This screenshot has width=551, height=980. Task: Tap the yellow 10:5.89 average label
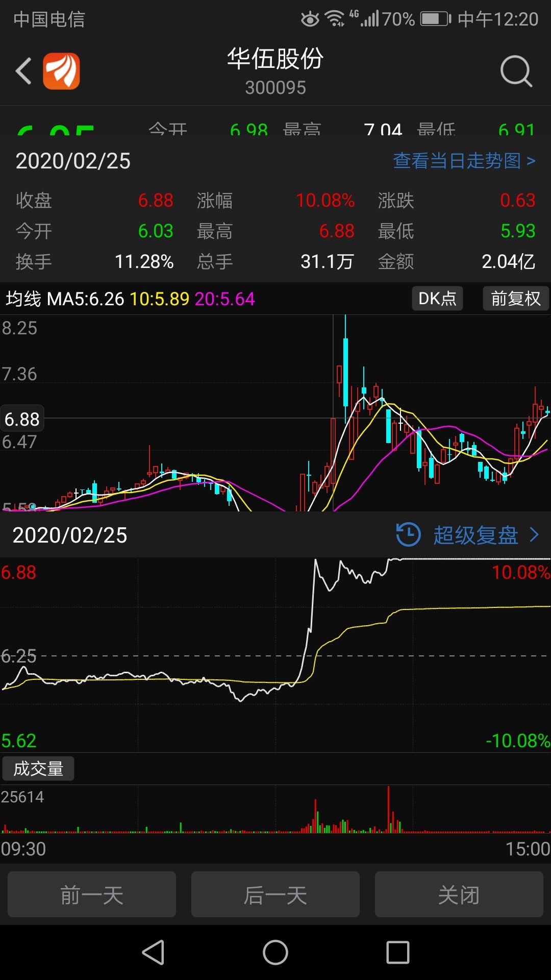coord(160,299)
